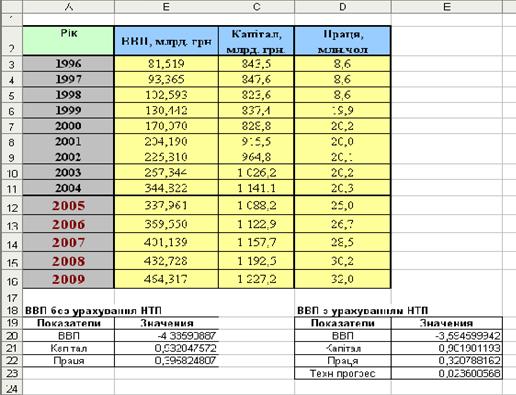This screenshot has height=395, width=516.
Task: Select the red 2005 year cell
Action: [68, 206]
